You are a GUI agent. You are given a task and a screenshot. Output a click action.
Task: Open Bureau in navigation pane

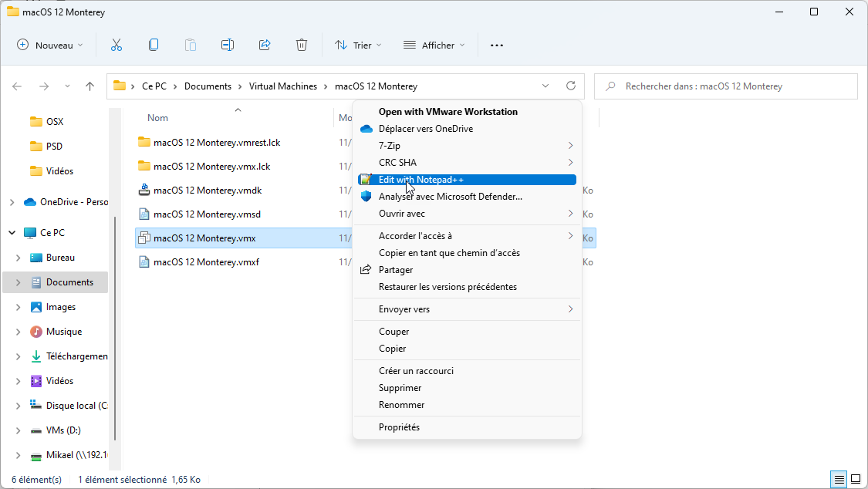pyautogui.click(x=52, y=258)
